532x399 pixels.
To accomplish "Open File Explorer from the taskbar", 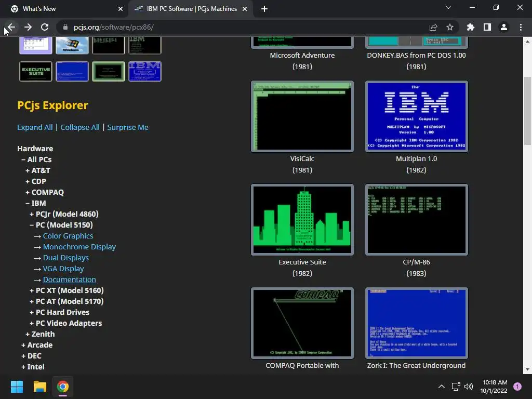I will pos(39,387).
